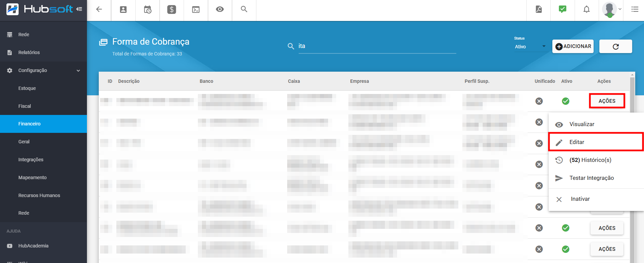The height and width of the screenshot is (263, 644).
Task: Click HubAcademia video icon
Action: click(10, 246)
